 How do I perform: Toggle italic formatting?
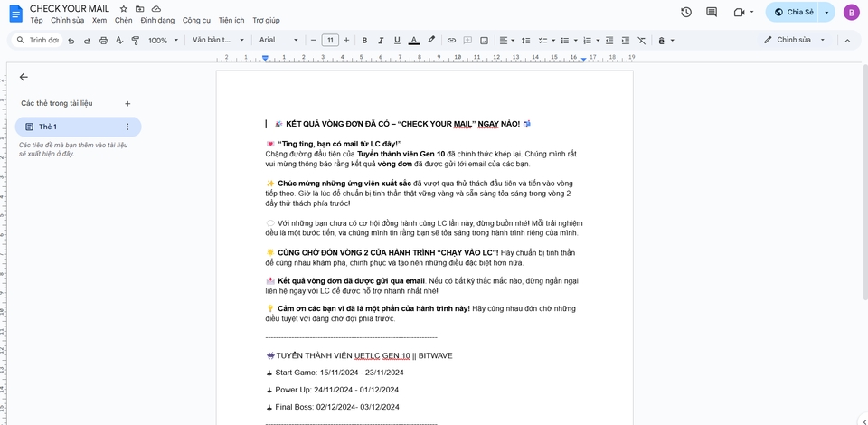point(381,41)
